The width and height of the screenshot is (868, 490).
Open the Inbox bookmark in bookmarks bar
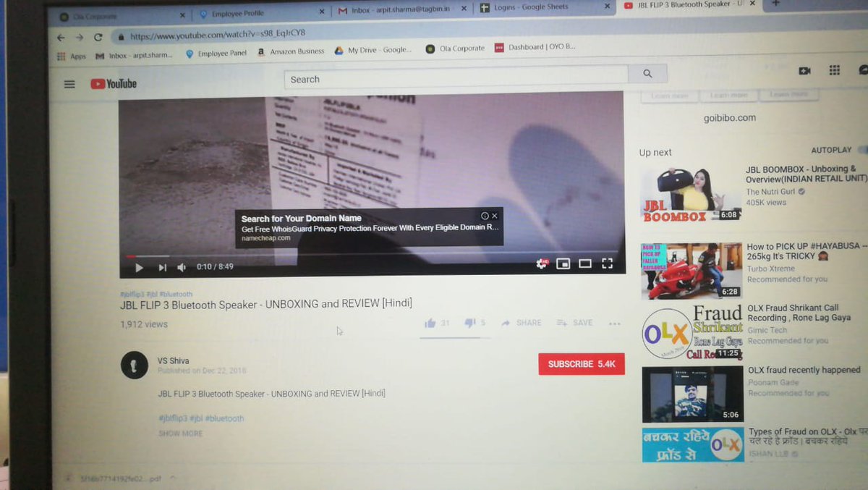pos(134,56)
